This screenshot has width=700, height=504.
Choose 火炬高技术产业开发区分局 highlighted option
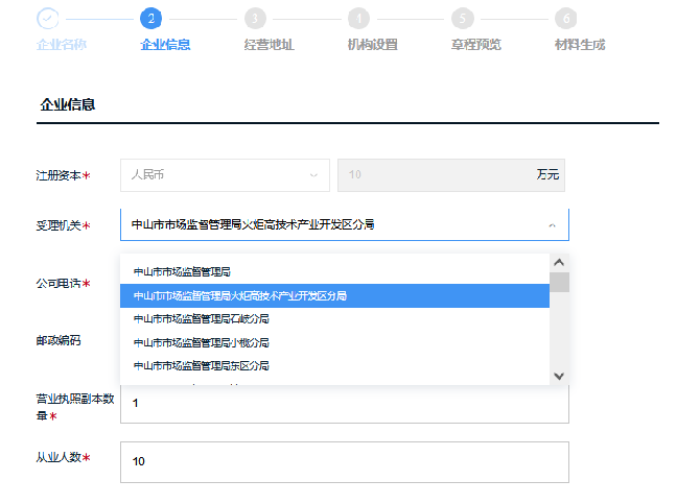pyautogui.click(x=334, y=296)
